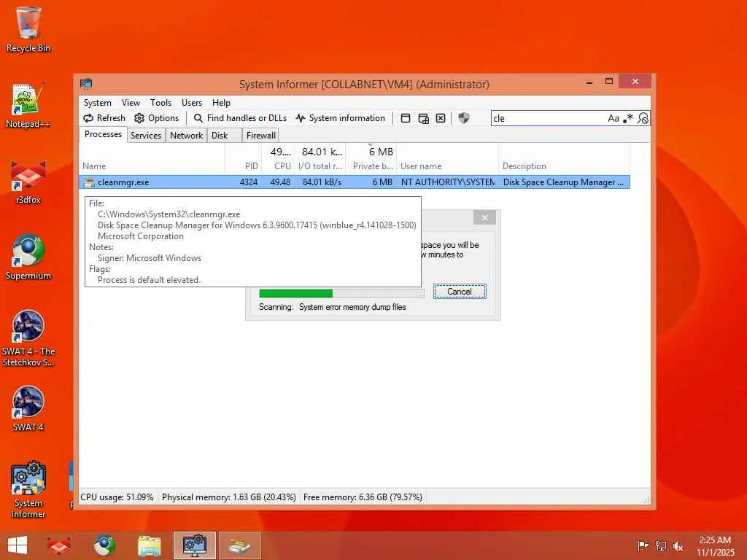The height and width of the screenshot is (560, 747).
Task: Open SWAT 4 desktop shortcut
Action: (28, 408)
